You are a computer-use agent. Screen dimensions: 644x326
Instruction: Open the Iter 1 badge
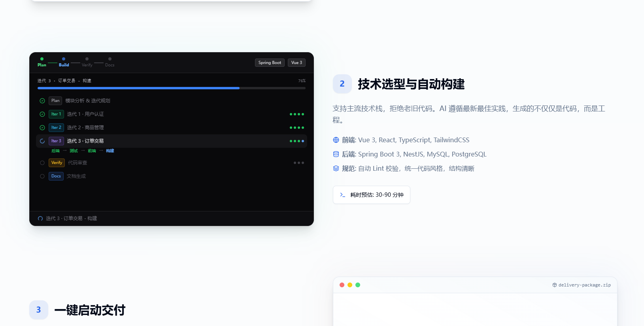[x=56, y=114]
